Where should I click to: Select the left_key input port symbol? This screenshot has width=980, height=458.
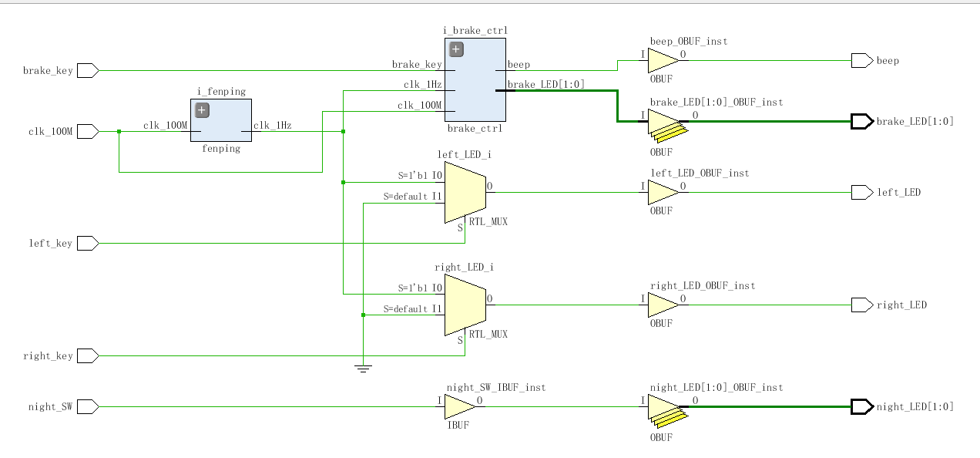point(88,244)
